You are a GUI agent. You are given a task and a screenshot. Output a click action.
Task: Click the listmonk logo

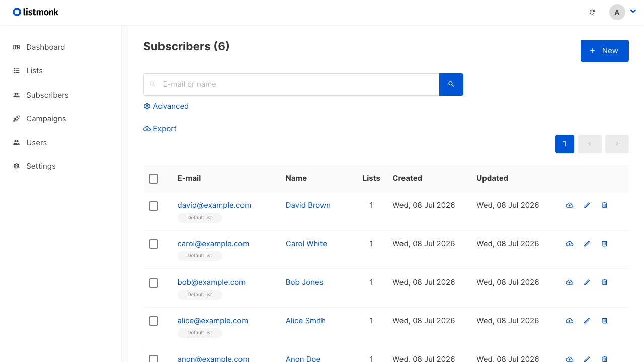click(x=36, y=12)
